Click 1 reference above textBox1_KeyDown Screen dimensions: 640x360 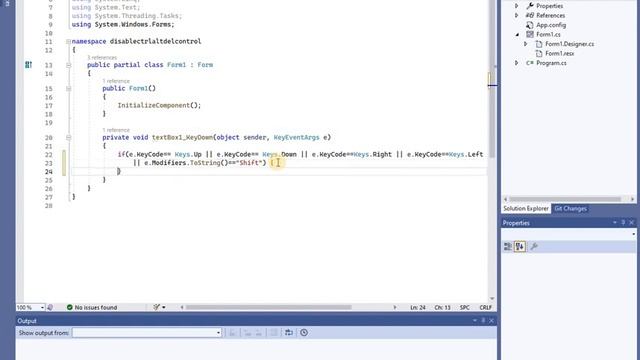[x=116, y=130]
